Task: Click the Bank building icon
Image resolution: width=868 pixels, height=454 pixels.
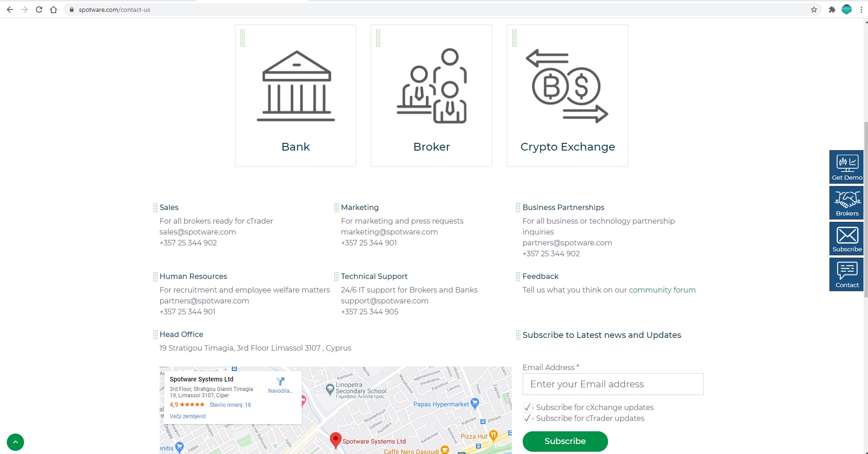Action: [296, 86]
